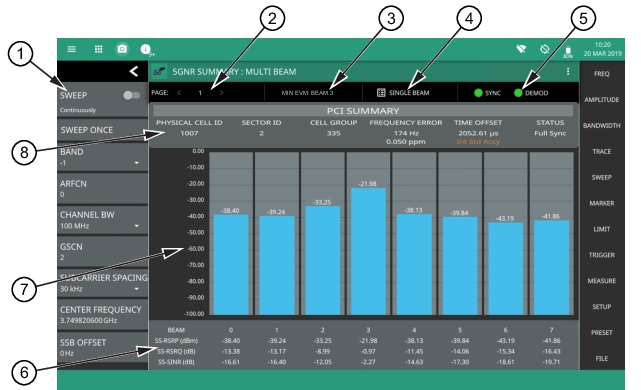Image resolution: width=641 pixels, height=390 pixels.
Task: Tap the SWEEP ONCE button
Action: coord(102,130)
